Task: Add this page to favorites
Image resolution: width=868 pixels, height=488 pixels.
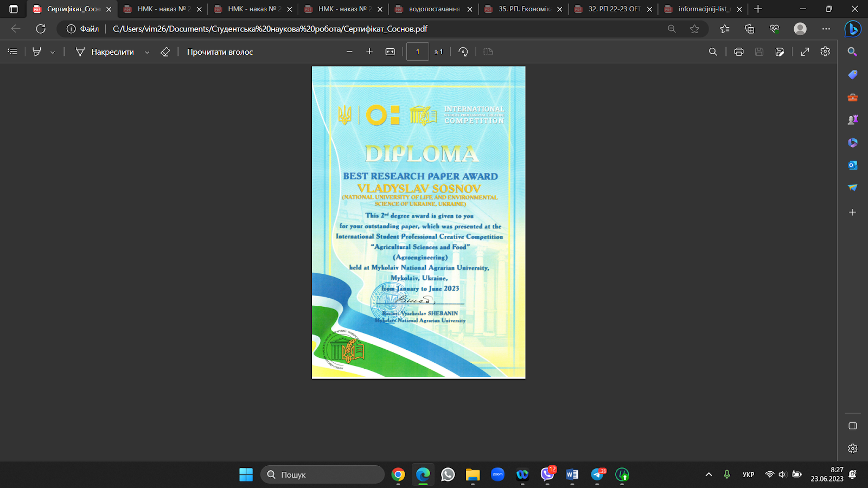Action: coord(694,29)
